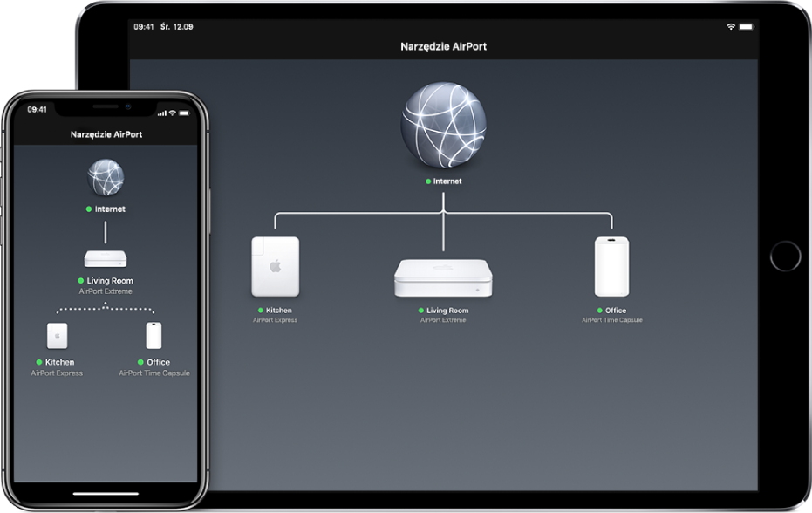This screenshot has height=513, width=812.
Task: Tap the Internet label on the iPhone
Action: point(110,209)
